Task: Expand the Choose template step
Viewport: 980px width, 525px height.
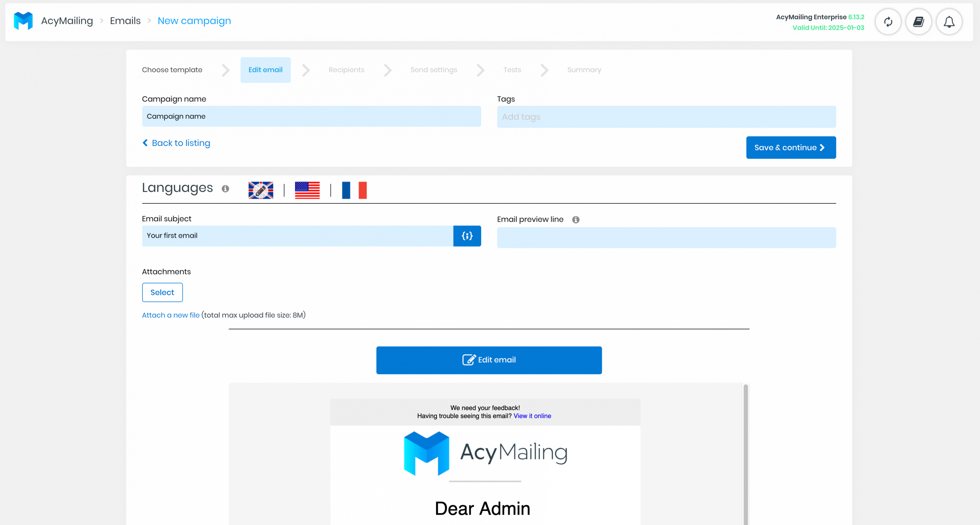Action: point(172,69)
